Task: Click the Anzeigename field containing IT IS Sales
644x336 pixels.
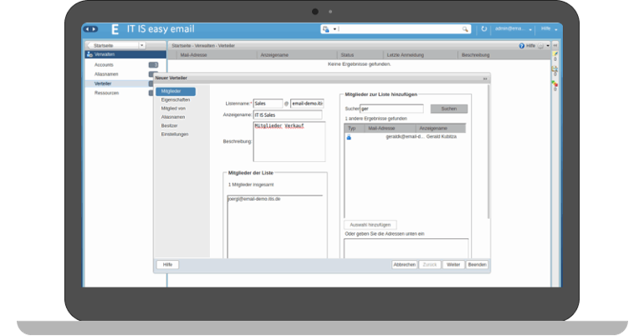Action: 288,115
